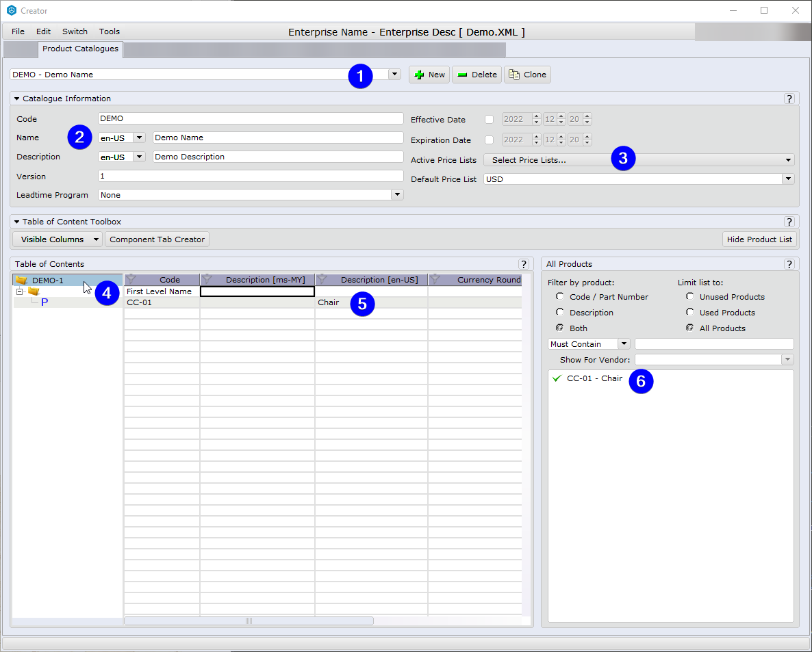Image resolution: width=812 pixels, height=652 pixels.
Task: Limit list to Unused Products
Action: [x=689, y=296]
